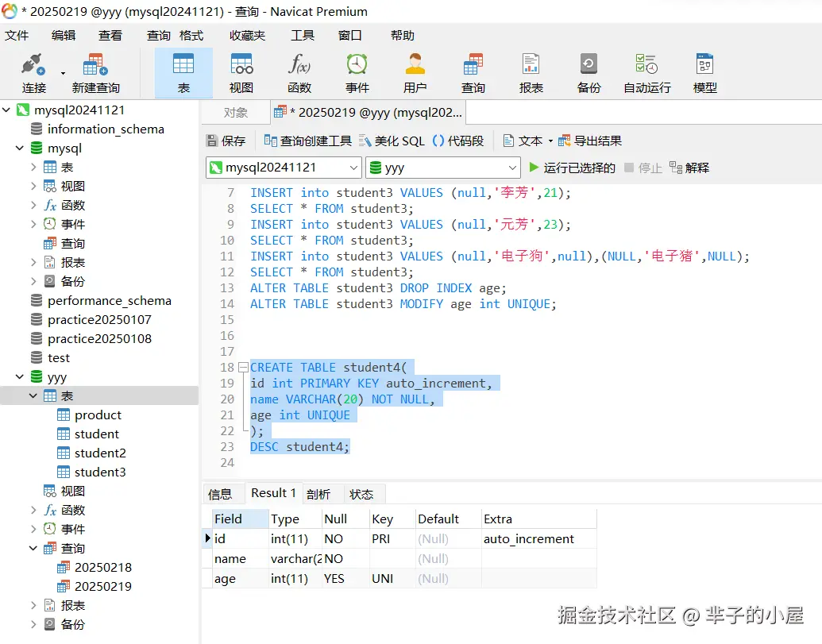Screen dimensions: 822x644
Task: Expand 表 under mysql database
Action: click(x=33, y=168)
